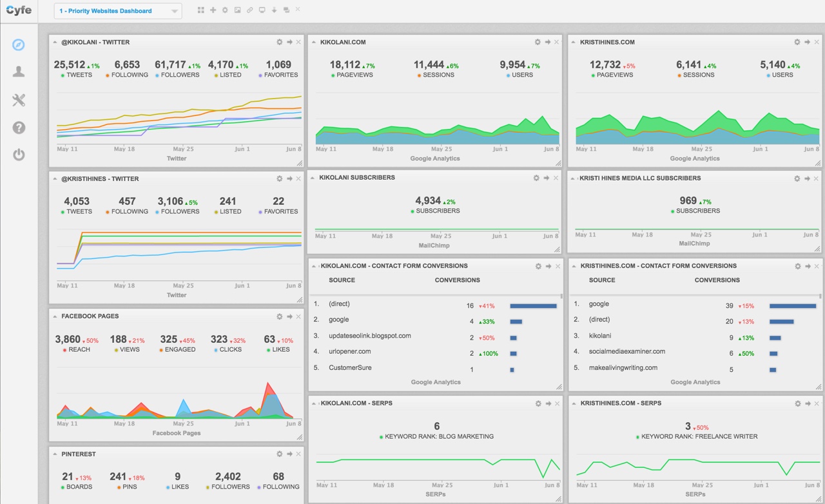Click the (direct) conversions bar in KIKOLANI.COM table
This screenshot has width=825, height=504.
coord(533,306)
